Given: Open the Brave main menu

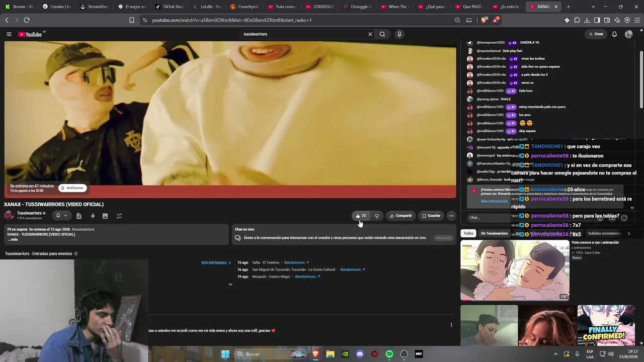Looking at the screenshot, I should click(x=637, y=20).
